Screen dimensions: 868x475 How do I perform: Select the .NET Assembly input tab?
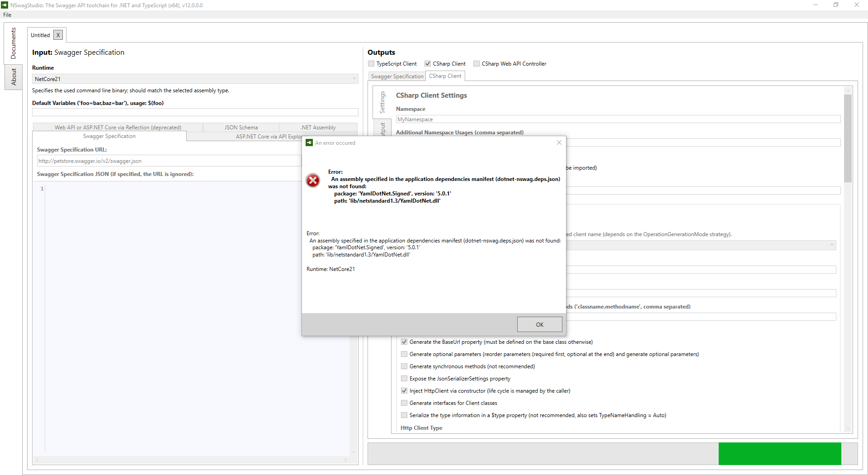pyautogui.click(x=318, y=127)
